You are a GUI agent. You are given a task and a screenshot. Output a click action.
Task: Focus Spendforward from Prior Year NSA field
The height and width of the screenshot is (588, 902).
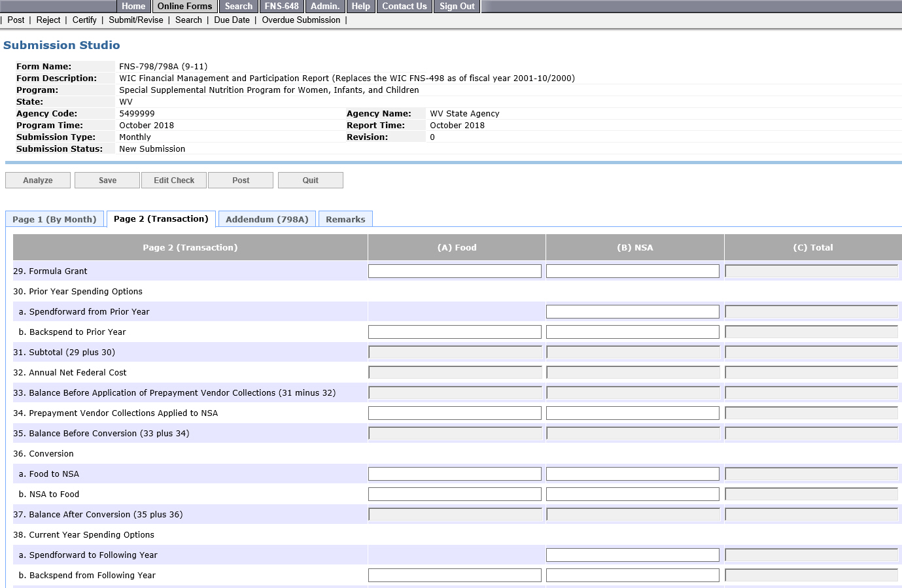pyautogui.click(x=633, y=312)
